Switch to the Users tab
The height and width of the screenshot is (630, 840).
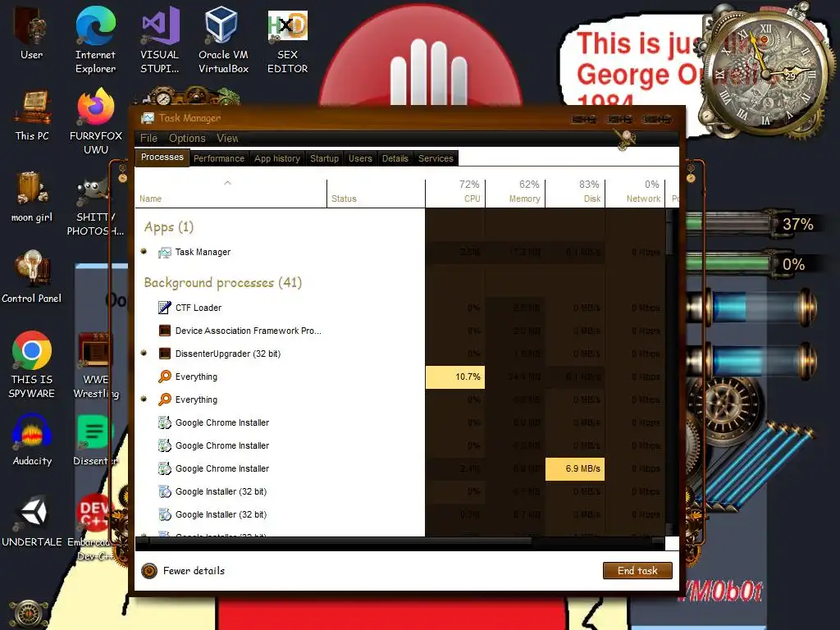coord(360,158)
